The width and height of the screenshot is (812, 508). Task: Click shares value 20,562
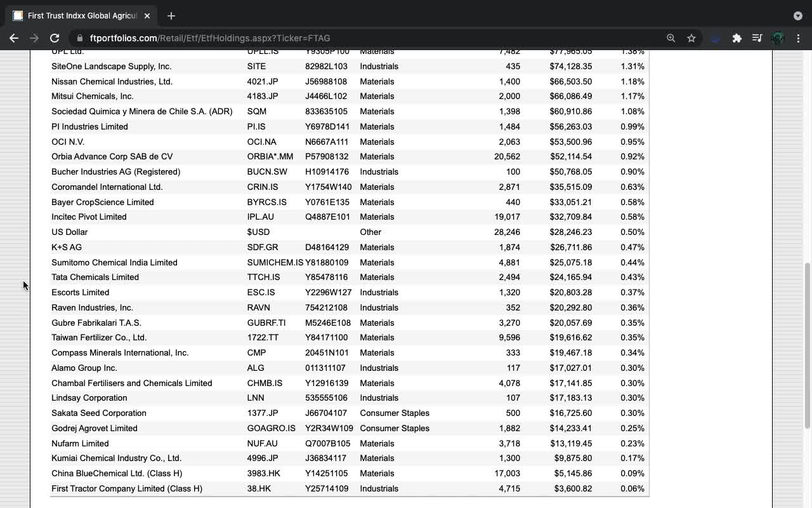pyautogui.click(x=507, y=156)
